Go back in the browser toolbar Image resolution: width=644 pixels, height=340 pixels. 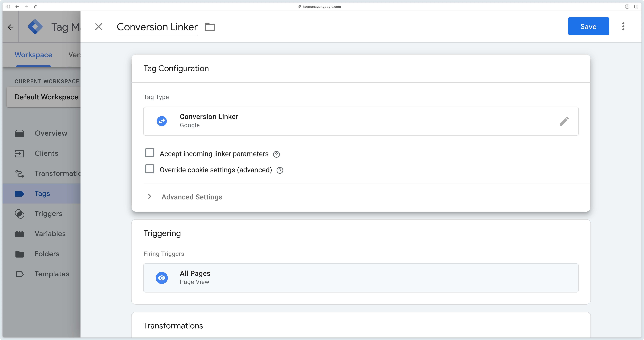tap(17, 7)
